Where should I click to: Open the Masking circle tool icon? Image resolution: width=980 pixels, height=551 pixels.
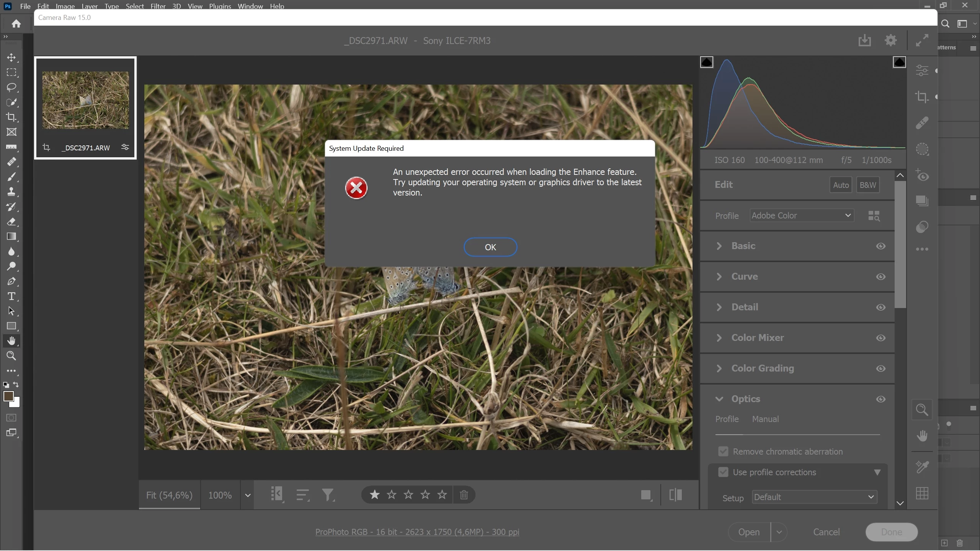(x=922, y=149)
